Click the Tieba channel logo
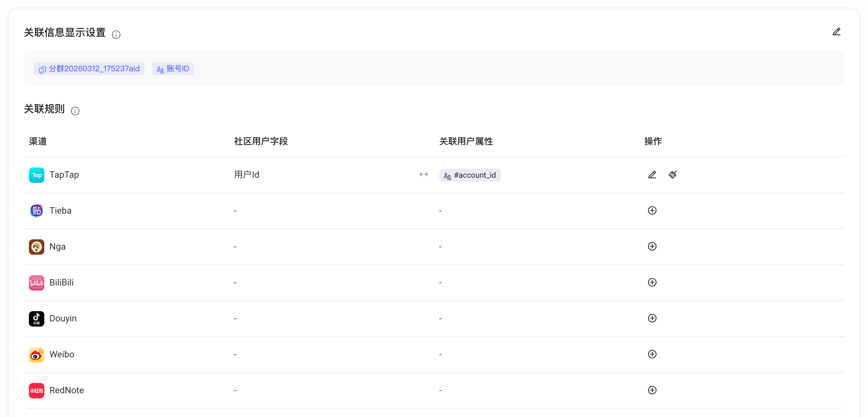This screenshot has height=417, width=868. coord(36,211)
